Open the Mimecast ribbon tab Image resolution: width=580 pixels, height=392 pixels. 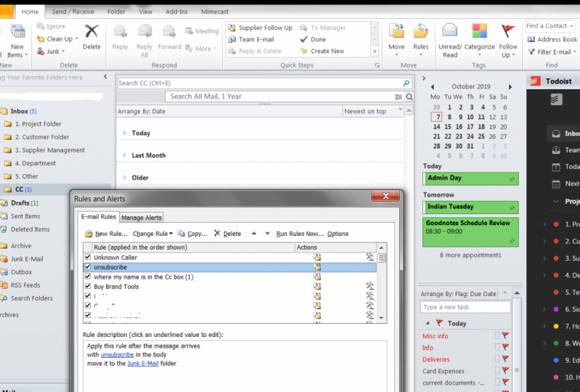click(x=215, y=12)
